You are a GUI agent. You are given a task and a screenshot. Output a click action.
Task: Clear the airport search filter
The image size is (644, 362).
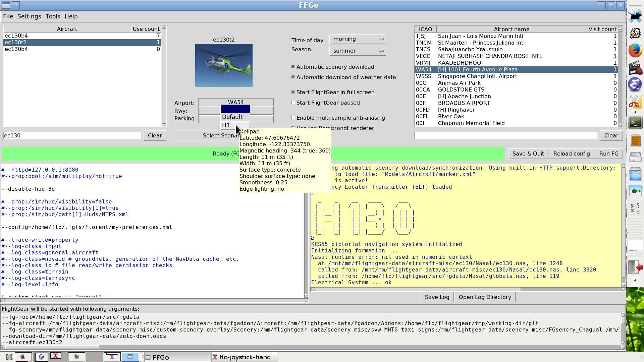[x=611, y=136]
